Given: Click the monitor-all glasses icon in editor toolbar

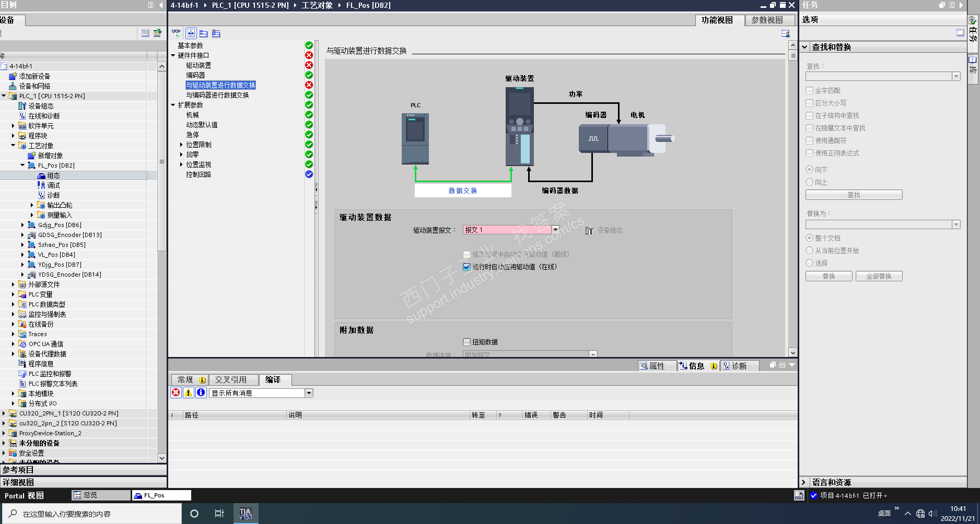Looking at the screenshot, I should (176, 33).
